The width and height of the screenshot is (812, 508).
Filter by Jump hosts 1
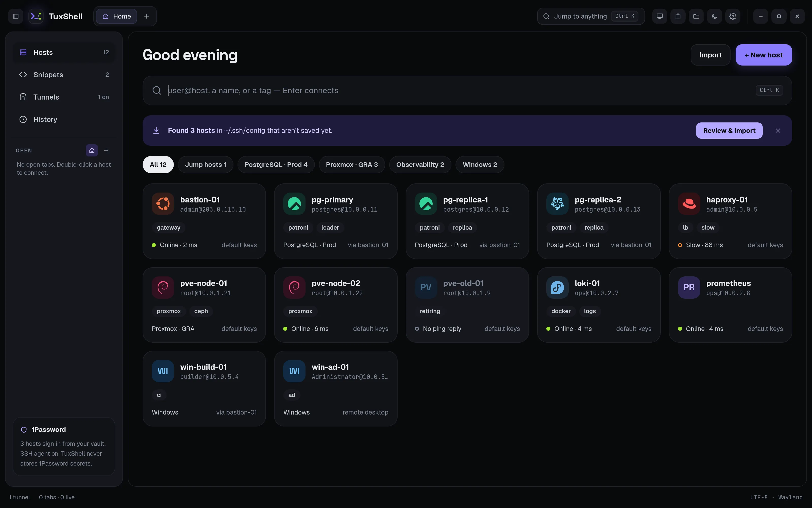(x=205, y=165)
